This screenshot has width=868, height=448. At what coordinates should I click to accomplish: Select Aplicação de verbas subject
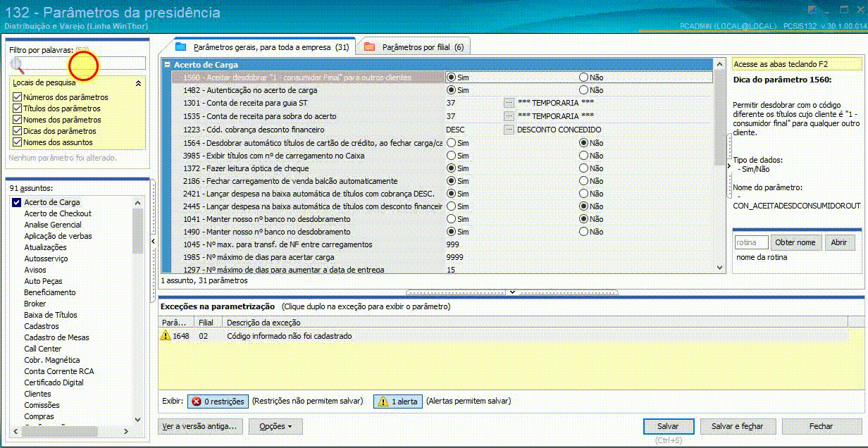(58, 236)
